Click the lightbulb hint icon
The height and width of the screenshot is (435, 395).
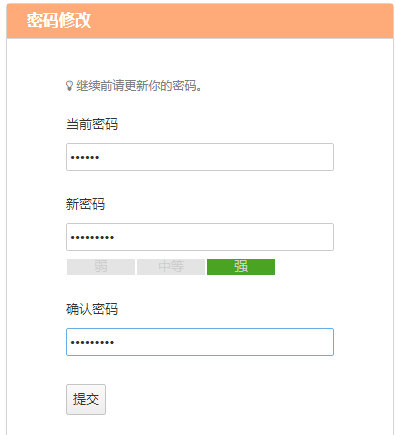click(x=69, y=86)
